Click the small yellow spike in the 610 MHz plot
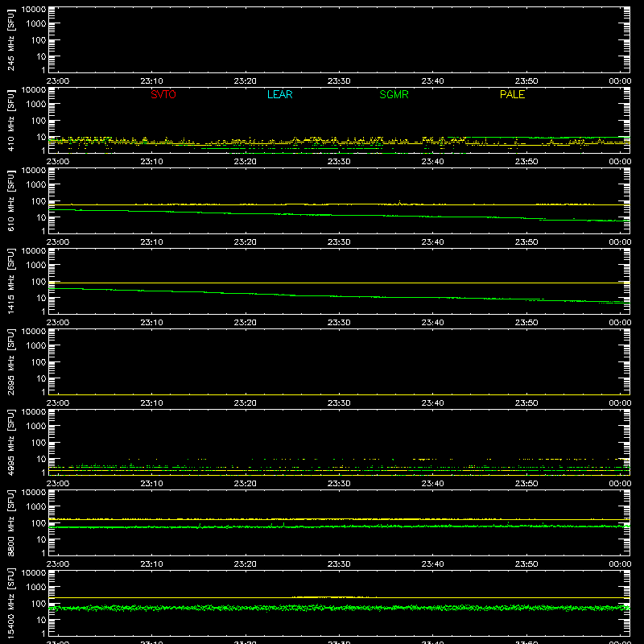 pos(399,203)
